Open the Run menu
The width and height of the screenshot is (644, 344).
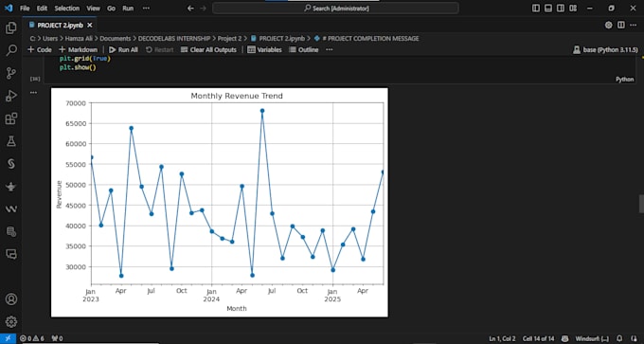tap(128, 9)
